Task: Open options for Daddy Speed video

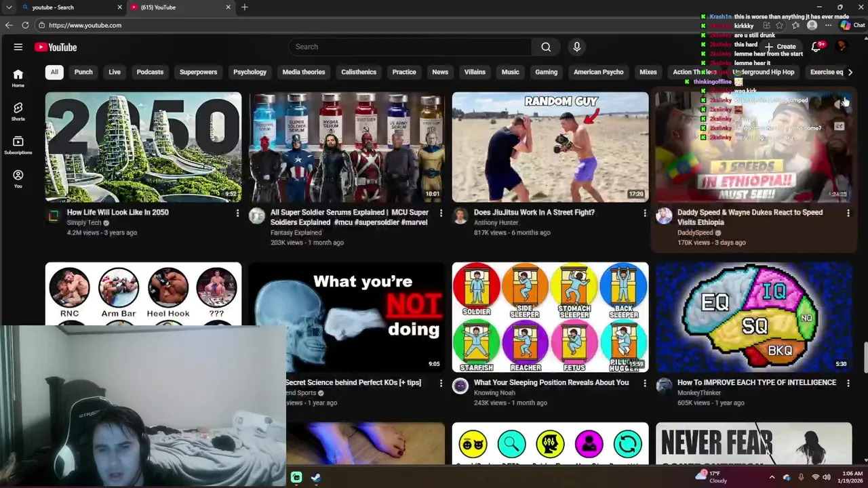Action: [x=848, y=213]
